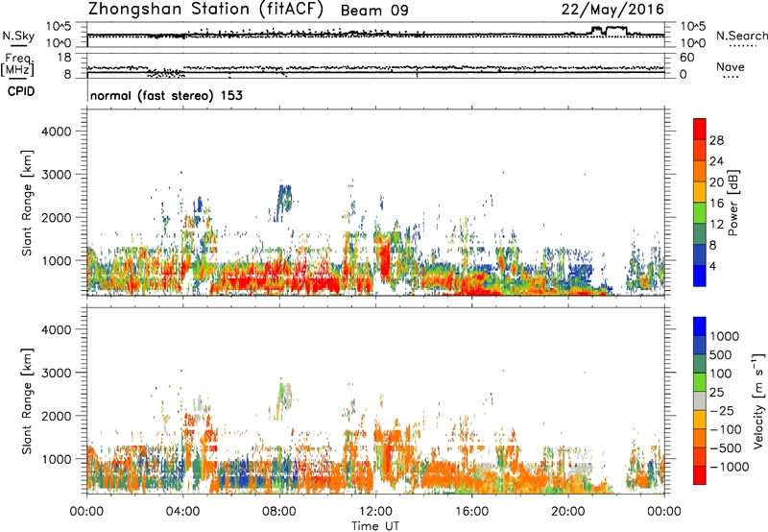Click the "Nave" legend label
Image resolution: width=768 pixels, height=532 pixels.
click(x=731, y=67)
